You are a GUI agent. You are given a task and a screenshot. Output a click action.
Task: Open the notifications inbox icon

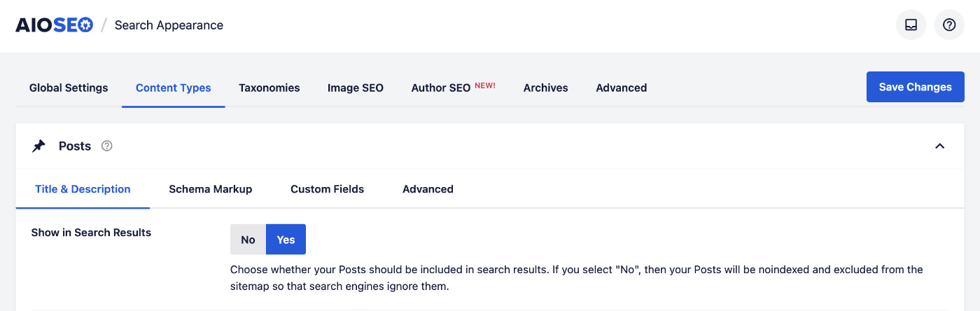(x=911, y=25)
